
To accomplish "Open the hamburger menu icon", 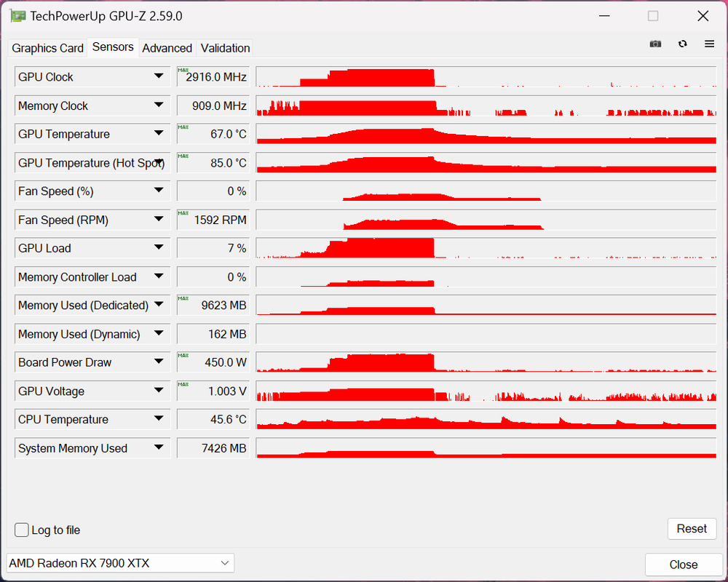I will click(x=709, y=44).
